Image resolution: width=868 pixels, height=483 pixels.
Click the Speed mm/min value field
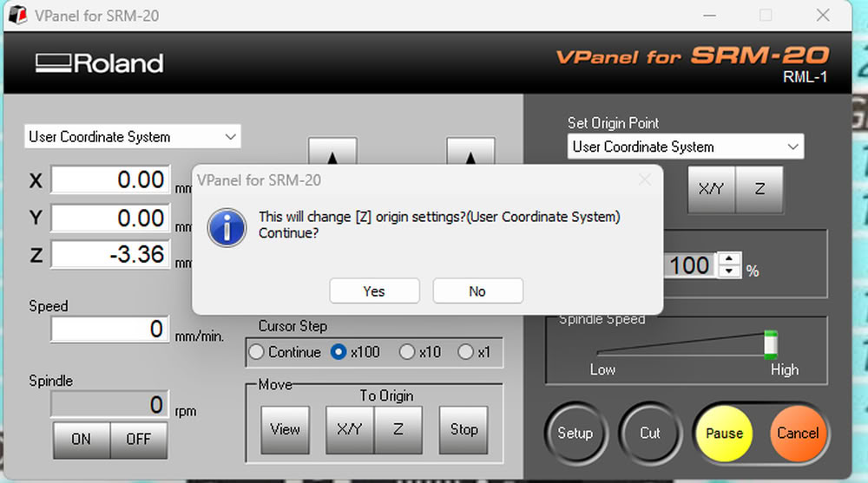(x=109, y=330)
